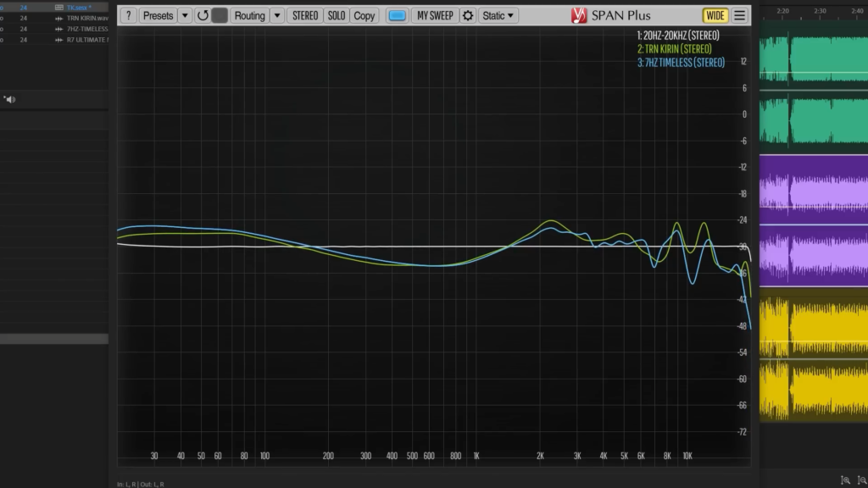Click the Presets button
The width and height of the screenshot is (868, 488).
click(x=158, y=15)
